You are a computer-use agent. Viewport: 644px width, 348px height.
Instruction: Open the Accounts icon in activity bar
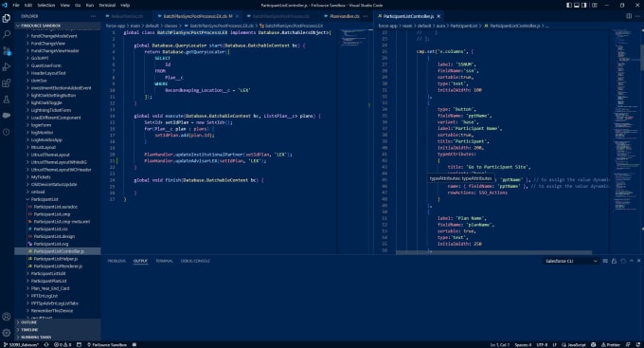(x=7, y=317)
